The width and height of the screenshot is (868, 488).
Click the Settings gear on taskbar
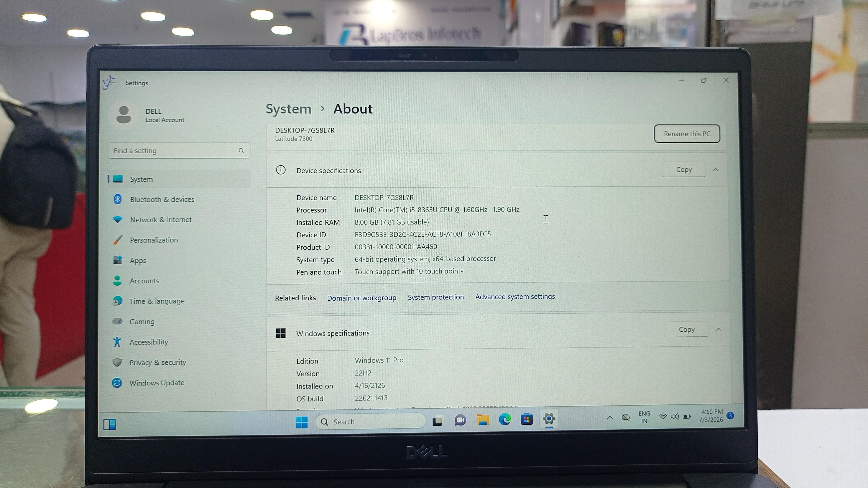[x=549, y=419]
